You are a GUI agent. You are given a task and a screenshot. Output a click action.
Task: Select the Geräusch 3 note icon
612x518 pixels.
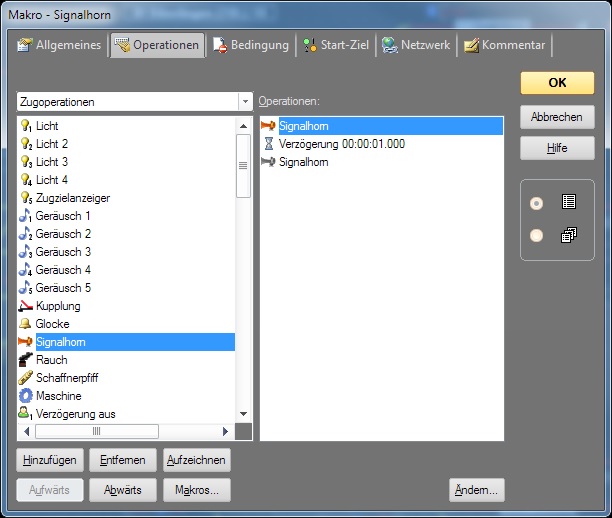(26, 252)
